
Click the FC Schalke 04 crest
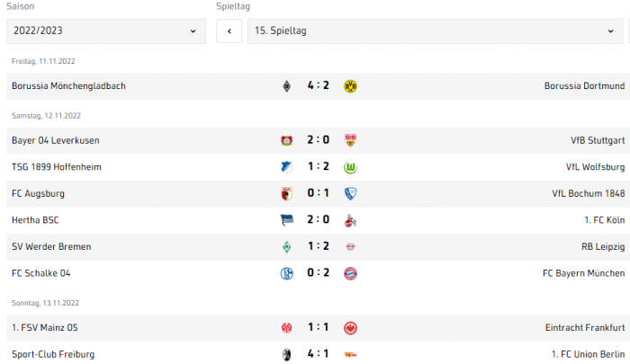pyautogui.click(x=287, y=273)
